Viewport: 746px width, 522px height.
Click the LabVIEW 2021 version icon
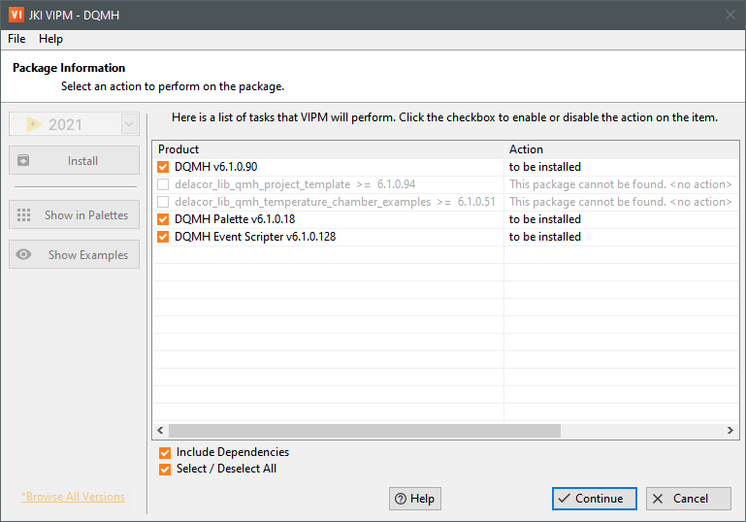coord(33,124)
